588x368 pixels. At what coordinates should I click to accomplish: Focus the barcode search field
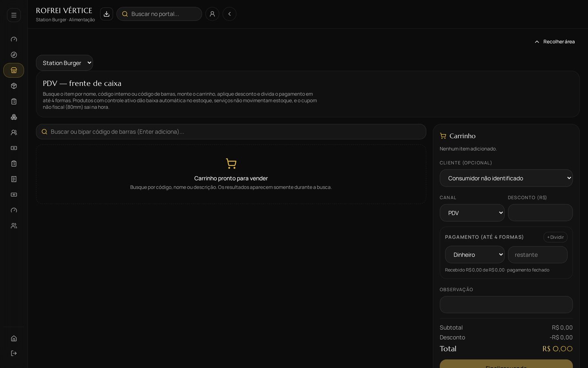[x=231, y=132]
